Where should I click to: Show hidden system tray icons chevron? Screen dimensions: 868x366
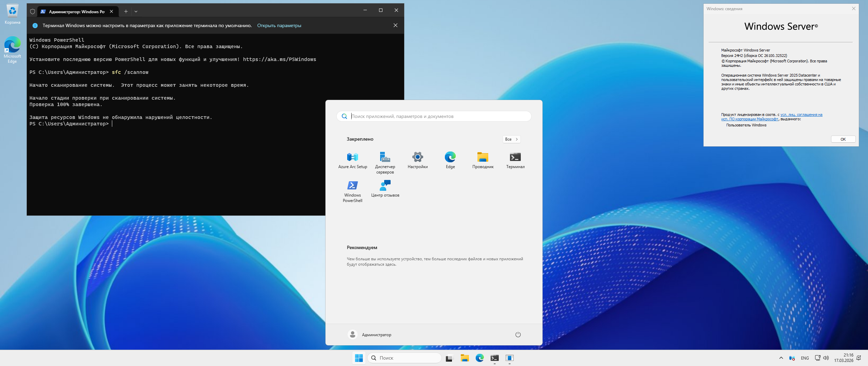point(781,358)
